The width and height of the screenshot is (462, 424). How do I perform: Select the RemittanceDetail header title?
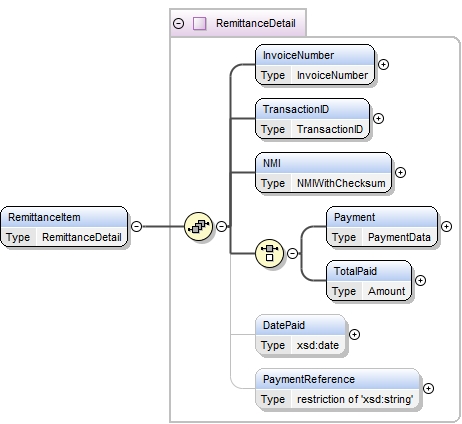pos(256,23)
